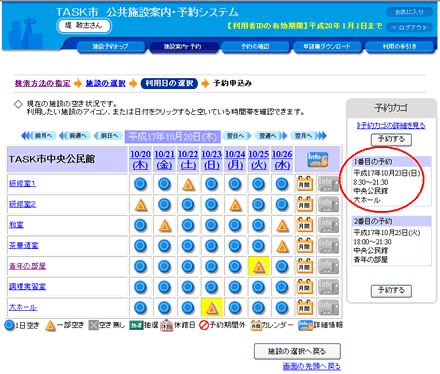Screen dimensions: 440x374
Task: Jump to next month with 翌月へ arrows
Action: [x=308, y=136]
